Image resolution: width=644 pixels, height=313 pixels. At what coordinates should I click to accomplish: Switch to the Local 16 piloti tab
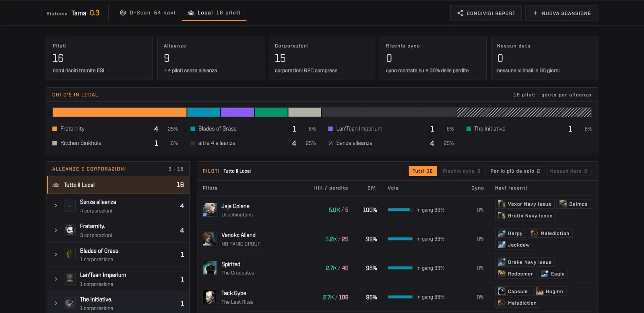214,12
